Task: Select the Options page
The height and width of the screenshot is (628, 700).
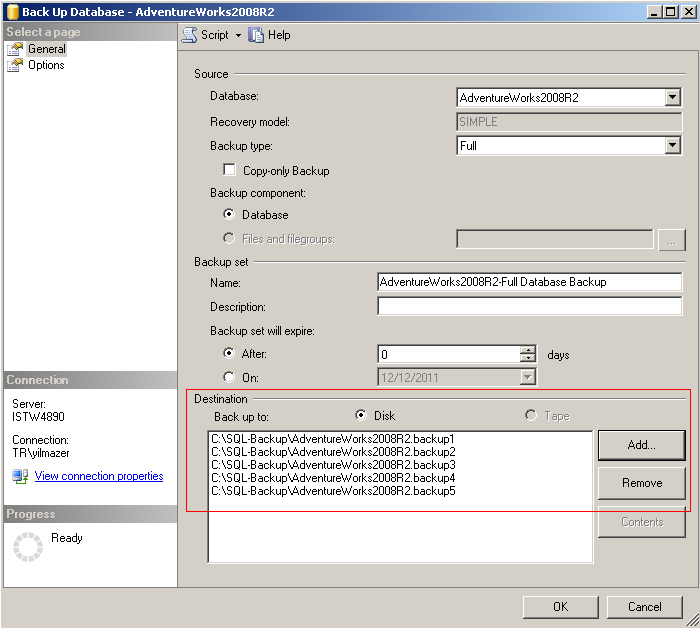Action: coord(46,65)
